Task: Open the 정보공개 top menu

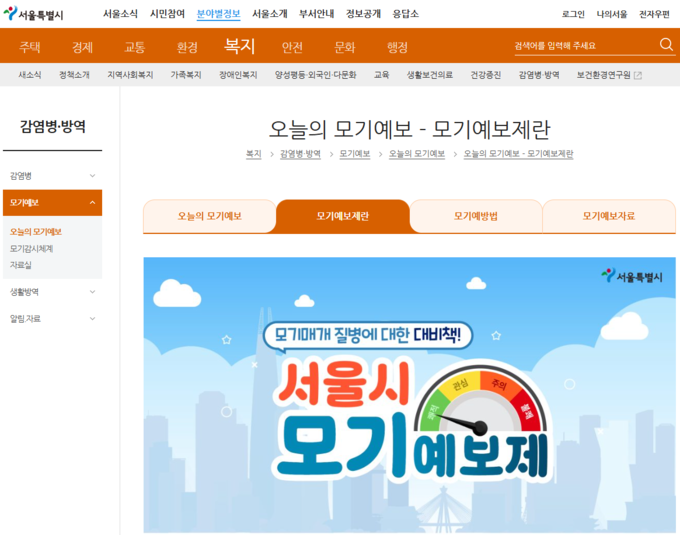Action: pos(363,14)
